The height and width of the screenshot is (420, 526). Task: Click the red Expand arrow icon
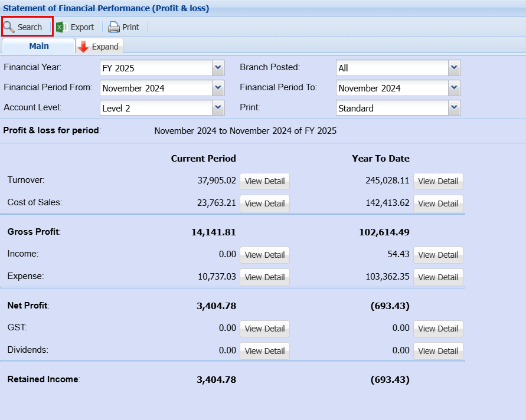pyautogui.click(x=83, y=47)
